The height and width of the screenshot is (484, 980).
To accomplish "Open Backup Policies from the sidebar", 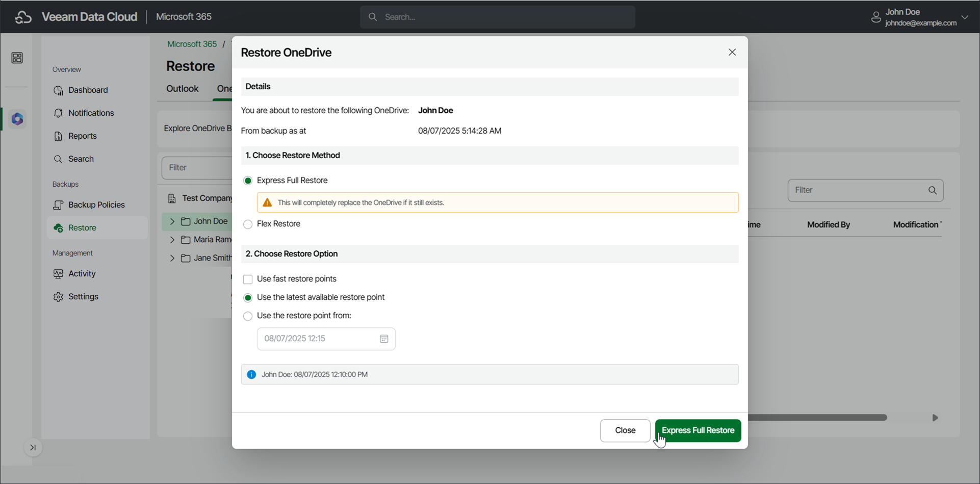I will click(x=97, y=205).
